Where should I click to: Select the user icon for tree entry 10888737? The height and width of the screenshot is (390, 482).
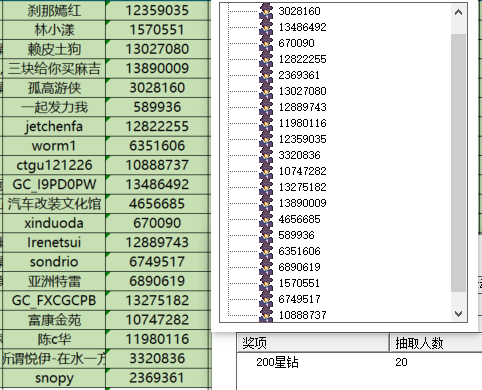tap(266, 315)
